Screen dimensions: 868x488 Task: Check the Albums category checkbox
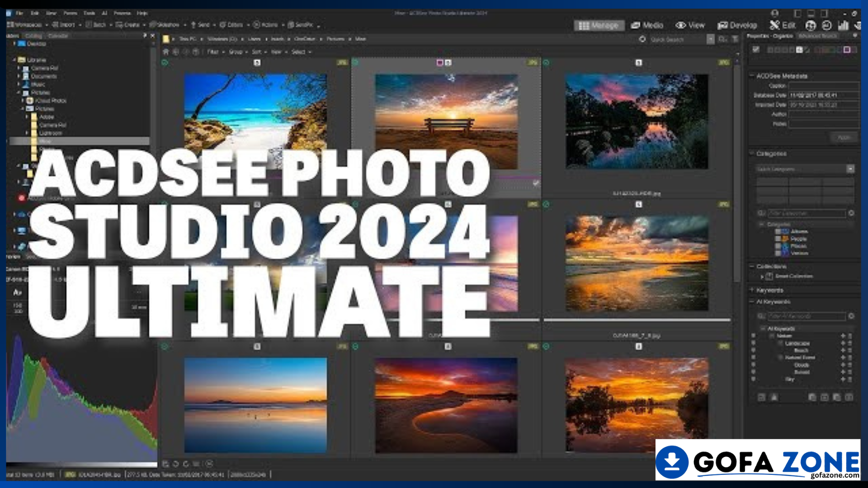tap(778, 232)
